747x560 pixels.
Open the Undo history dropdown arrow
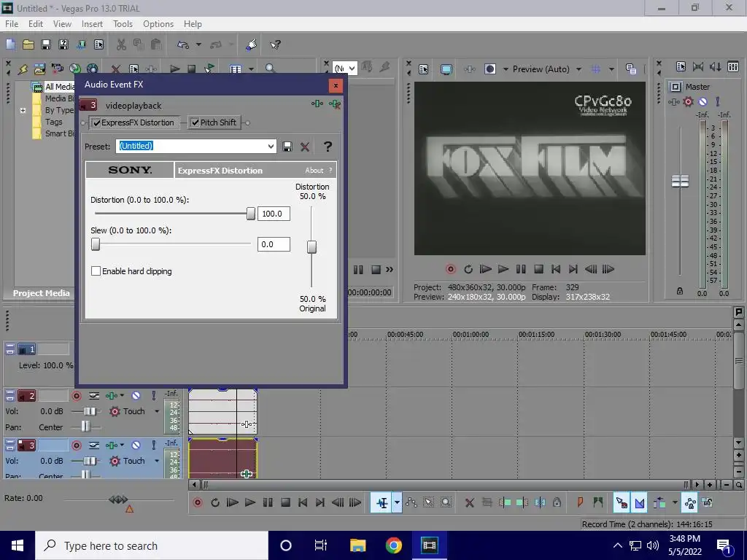point(198,44)
